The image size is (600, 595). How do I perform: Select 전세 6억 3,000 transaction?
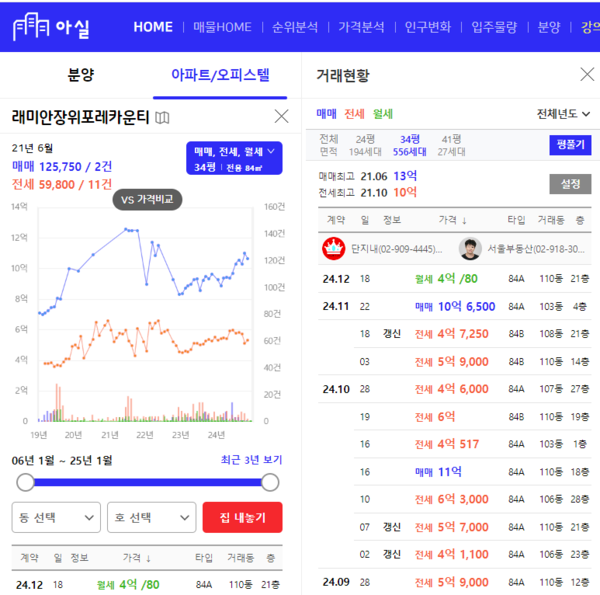[x=472, y=499]
